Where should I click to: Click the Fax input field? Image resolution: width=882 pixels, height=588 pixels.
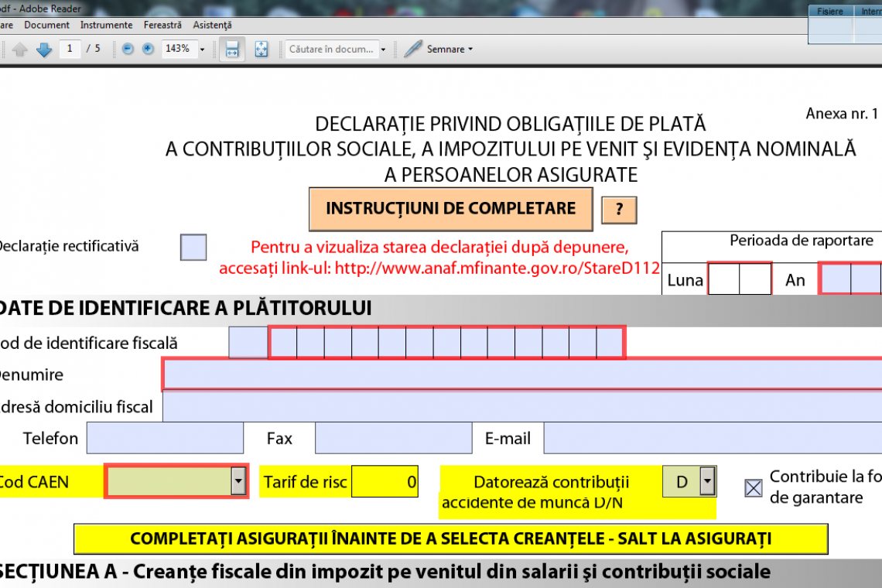point(393,438)
